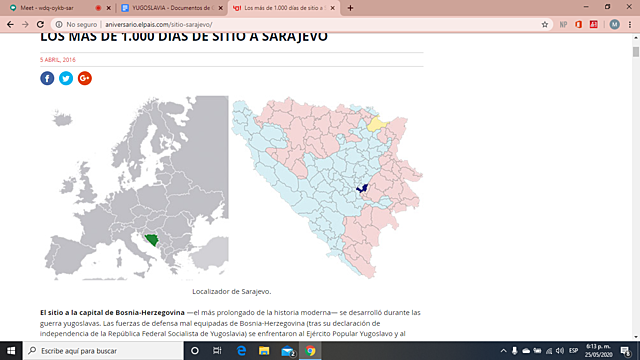Open File Explorer from taskbar
The height and width of the screenshot is (360, 640).
click(x=264, y=351)
